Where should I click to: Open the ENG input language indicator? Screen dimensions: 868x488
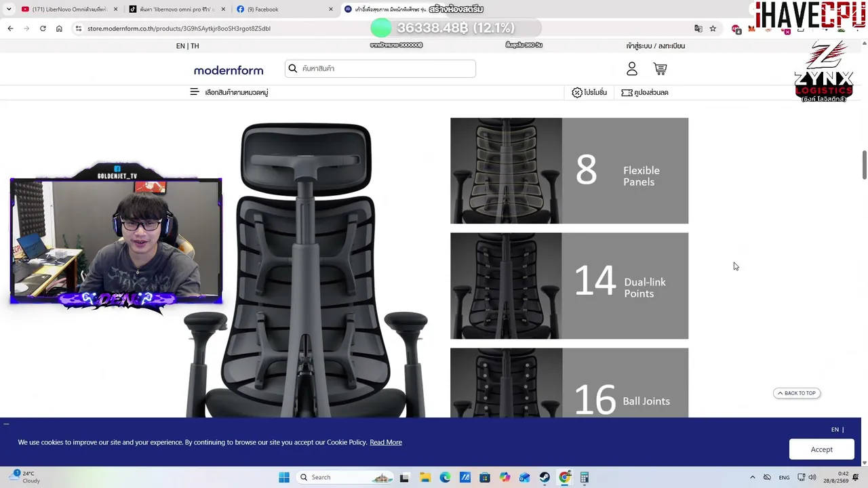pos(784,477)
